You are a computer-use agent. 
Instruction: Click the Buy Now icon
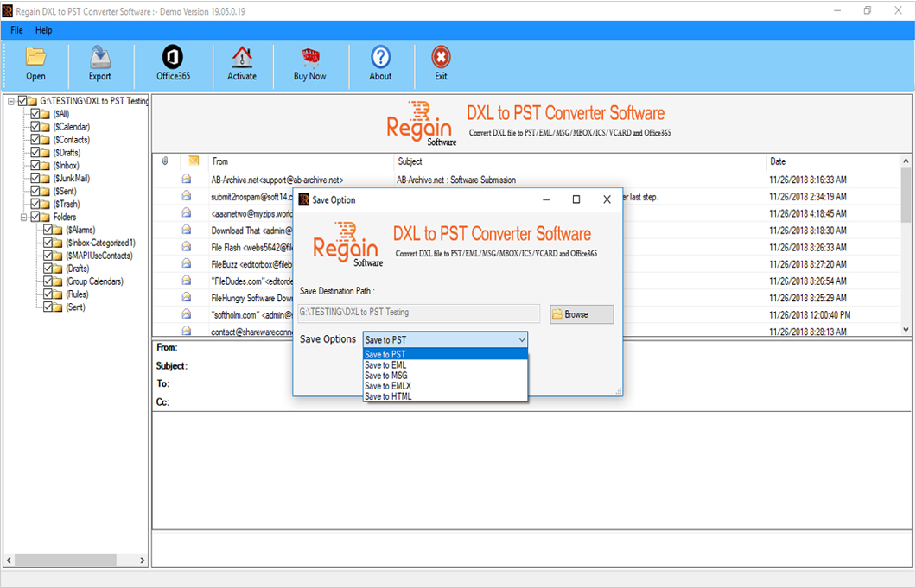tap(309, 63)
